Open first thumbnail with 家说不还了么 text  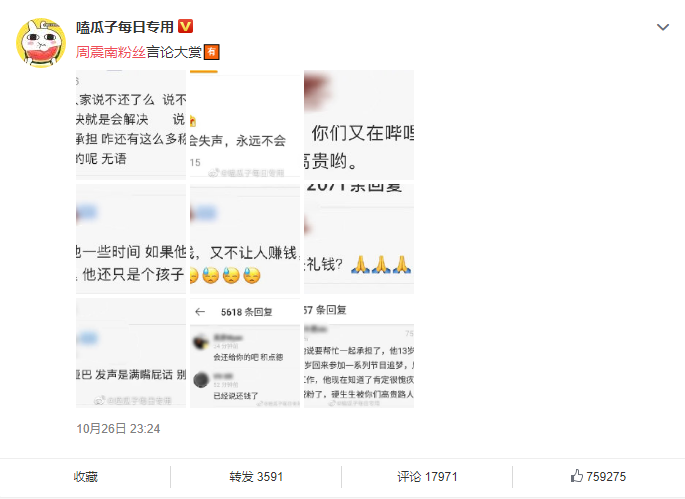pos(131,125)
